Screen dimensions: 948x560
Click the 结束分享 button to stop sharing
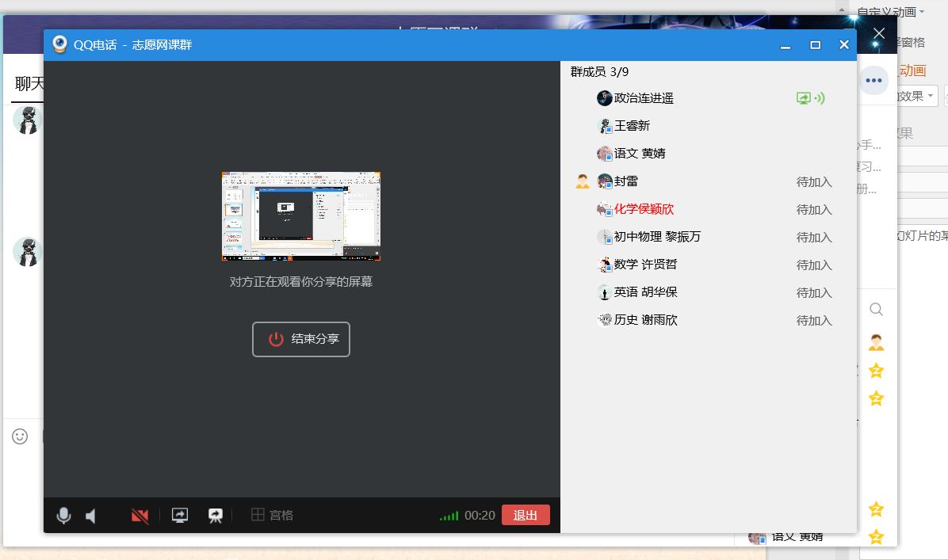pyautogui.click(x=301, y=339)
